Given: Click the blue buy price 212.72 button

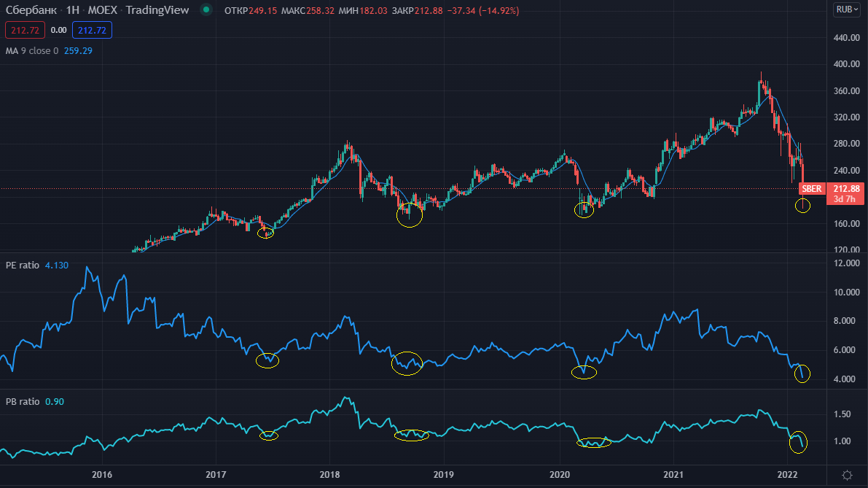Looking at the screenshot, I should pyautogui.click(x=92, y=30).
